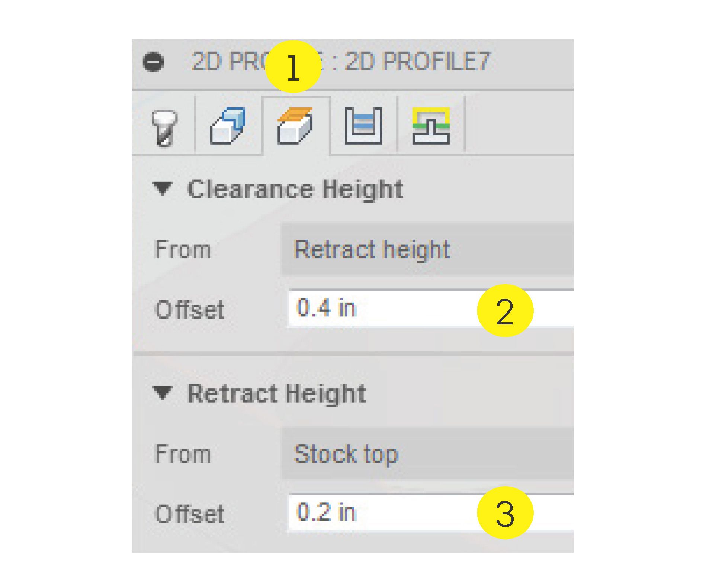Collapse the 2D Profile dialog with minus icon

pyautogui.click(x=153, y=62)
